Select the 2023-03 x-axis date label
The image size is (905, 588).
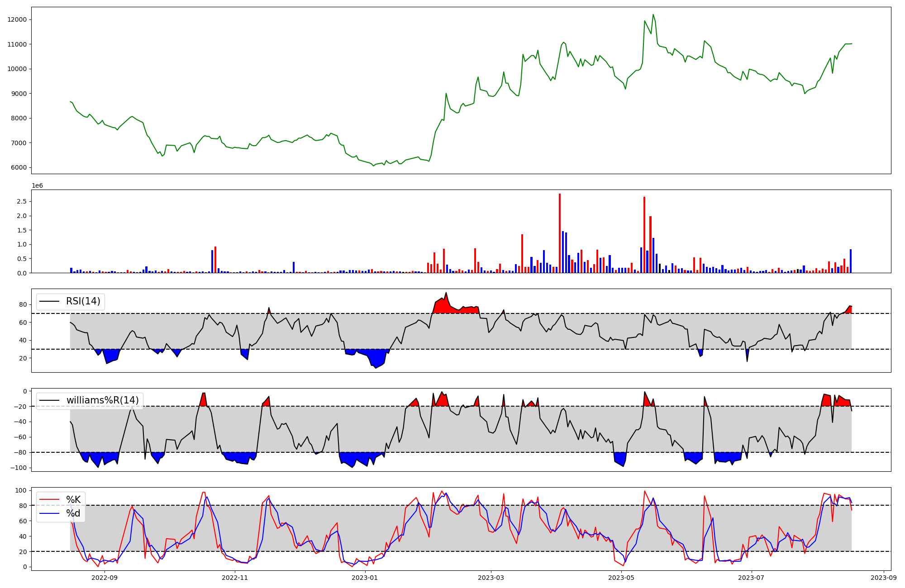(491, 578)
